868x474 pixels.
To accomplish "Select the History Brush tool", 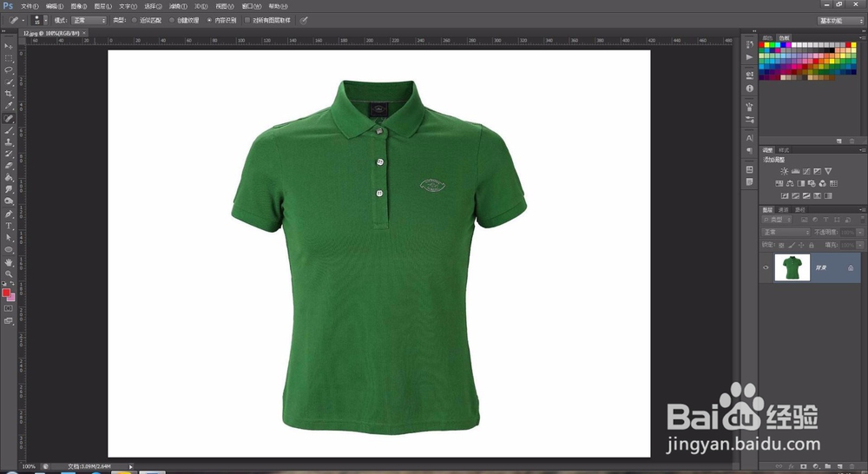I will (x=9, y=154).
